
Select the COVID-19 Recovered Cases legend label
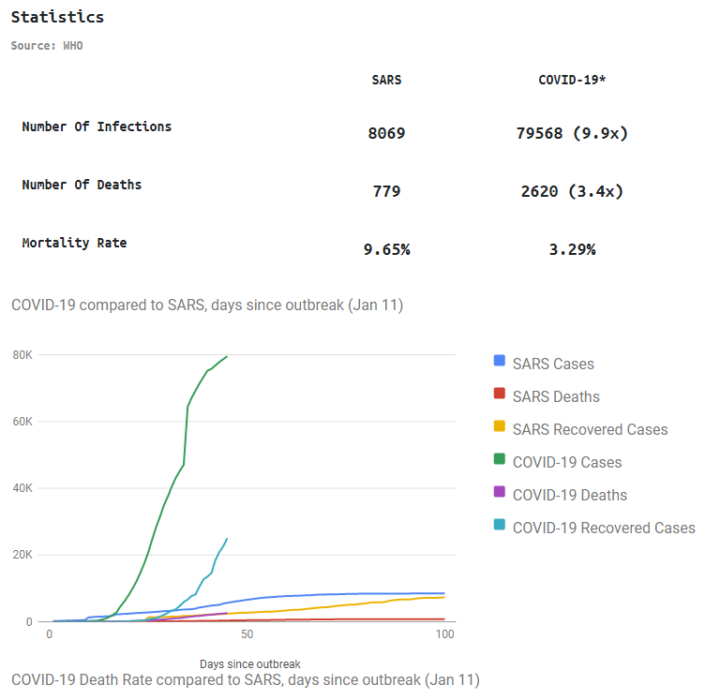[604, 528]
